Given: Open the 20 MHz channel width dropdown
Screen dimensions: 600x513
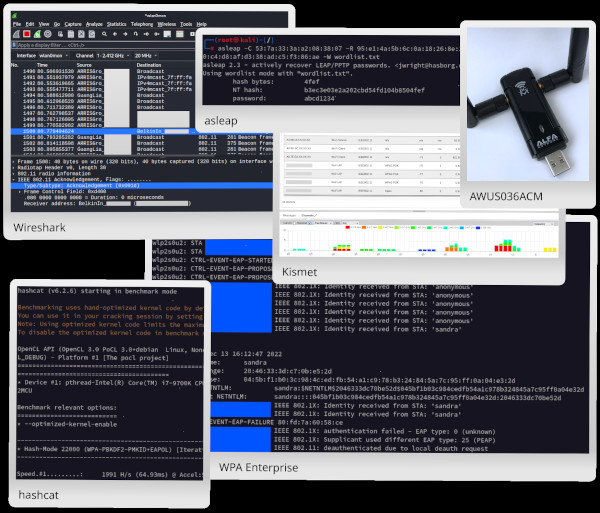Looking at the screenshot, I should [146, 55].
